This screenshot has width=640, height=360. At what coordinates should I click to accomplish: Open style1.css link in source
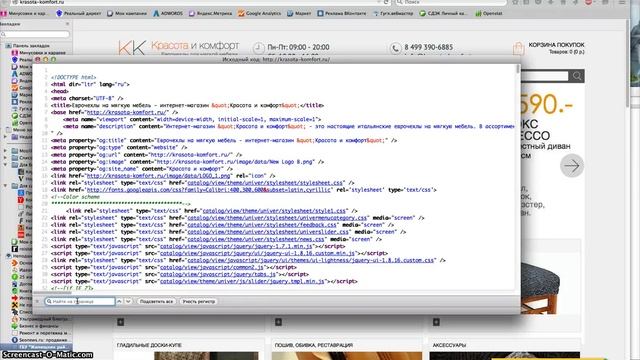274,211
